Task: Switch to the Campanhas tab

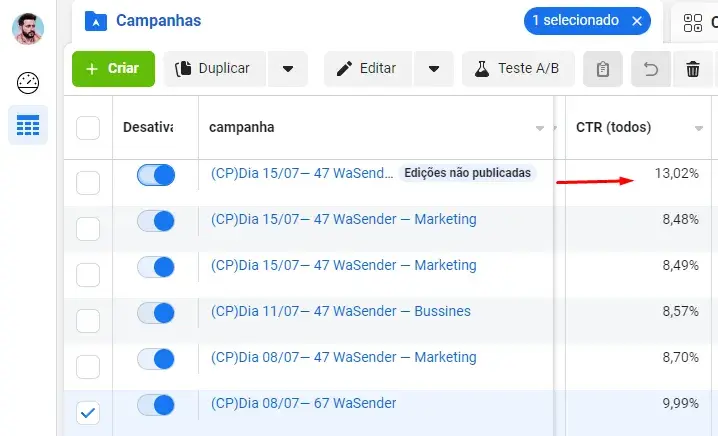Action: 158,20
